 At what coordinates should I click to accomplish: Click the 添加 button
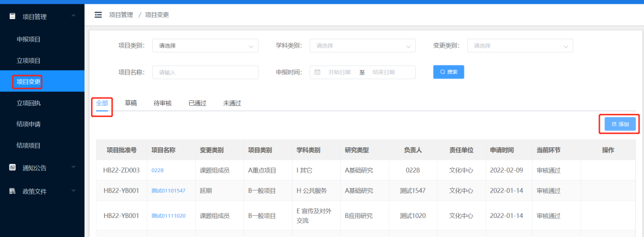[620, 124]
